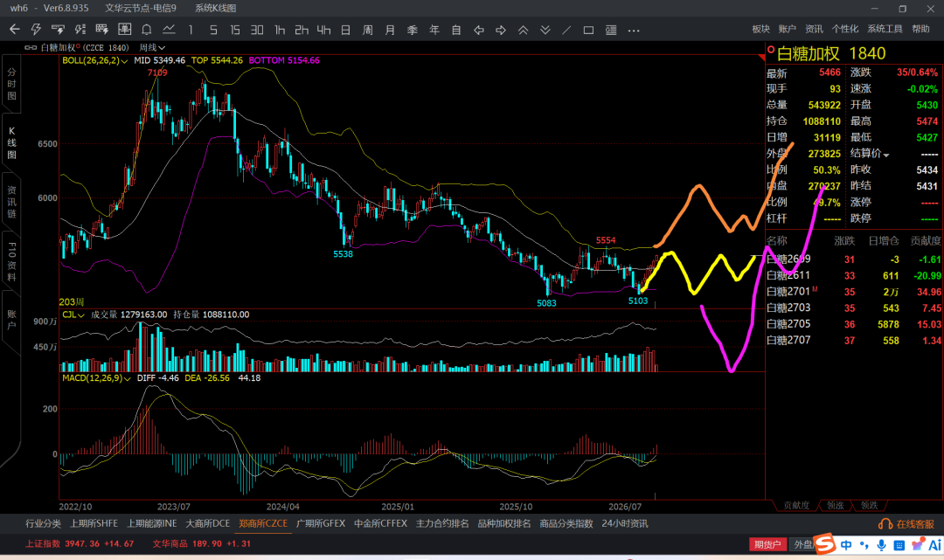The image size is (944, 560).
Task: Open the 系统工具 menu
Action: tap(885, 29)
